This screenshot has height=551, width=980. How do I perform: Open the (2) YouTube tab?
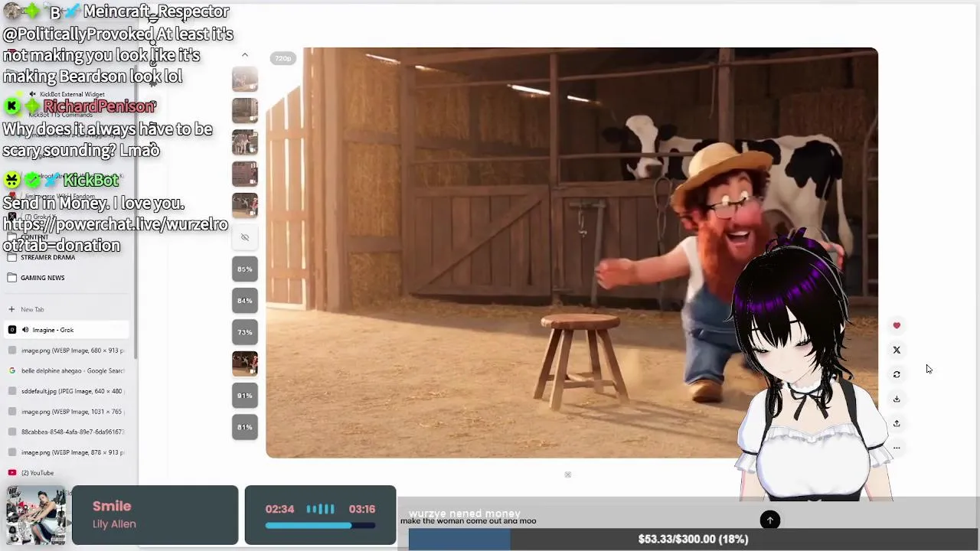pos(65,473)
